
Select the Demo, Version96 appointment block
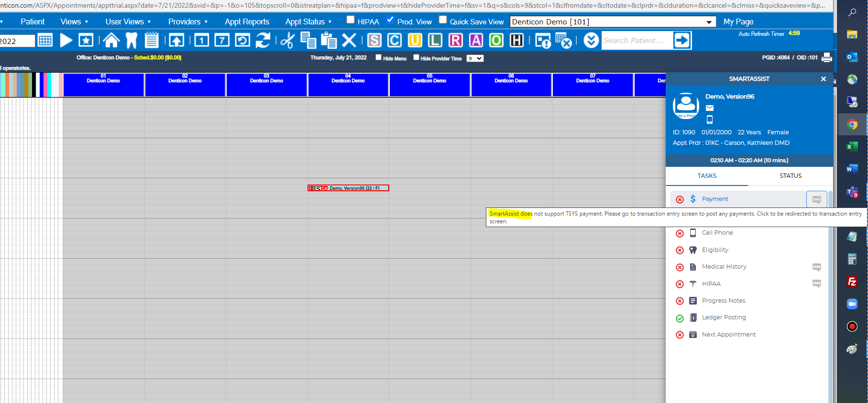[x=348, y=188]
